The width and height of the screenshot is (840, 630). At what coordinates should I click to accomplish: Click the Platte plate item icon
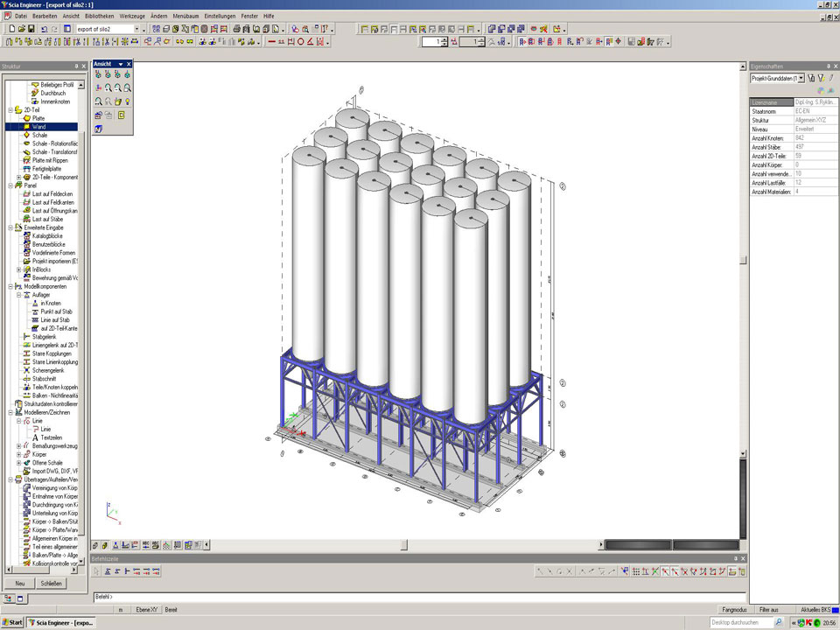(27, 118)
